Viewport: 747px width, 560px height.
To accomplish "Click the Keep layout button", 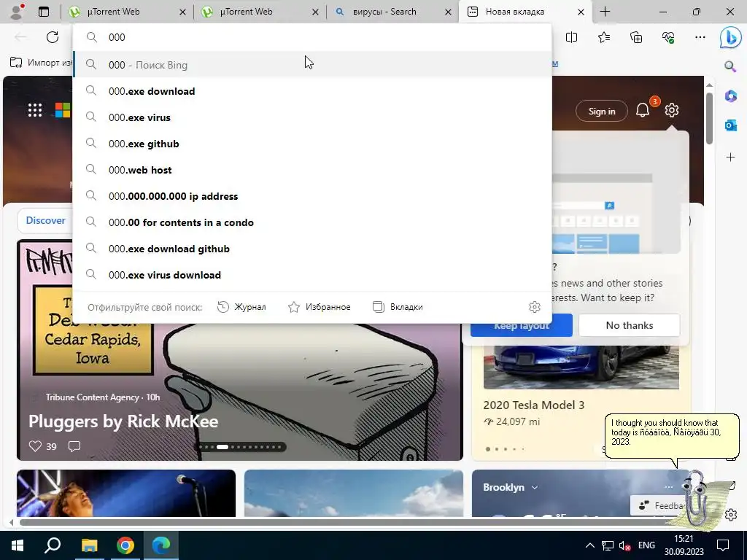I will click(x=521, y=325).
